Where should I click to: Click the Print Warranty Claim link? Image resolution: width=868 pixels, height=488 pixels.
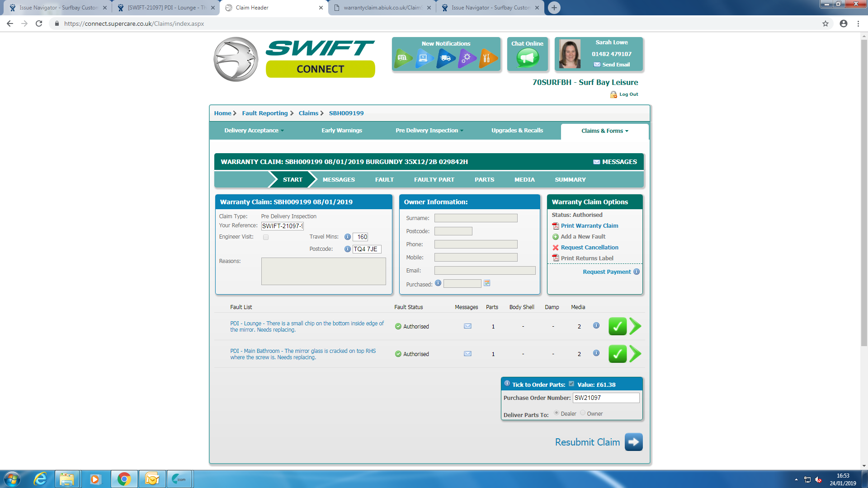[589, 226]
